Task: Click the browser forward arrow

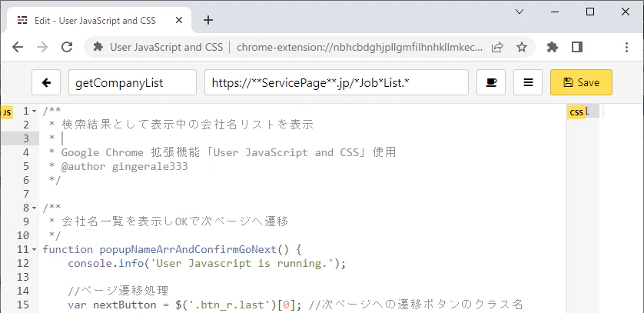Action: [42, 47]
